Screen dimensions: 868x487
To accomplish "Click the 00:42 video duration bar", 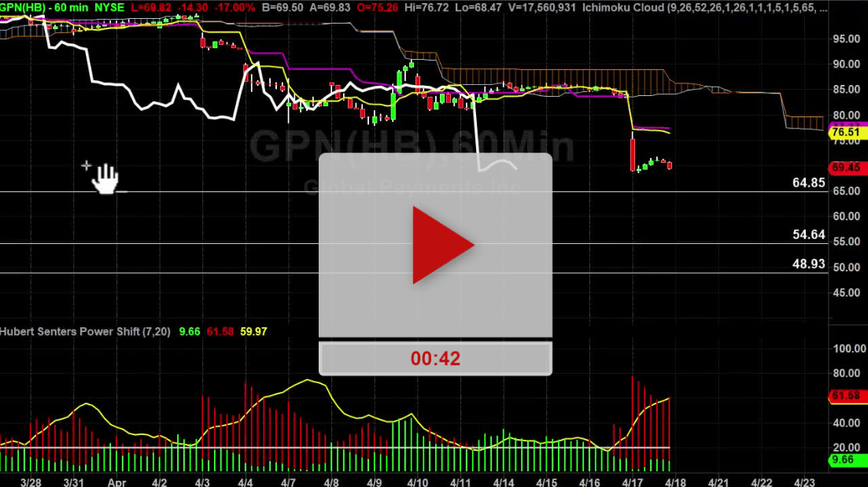I will coord(435,359).
